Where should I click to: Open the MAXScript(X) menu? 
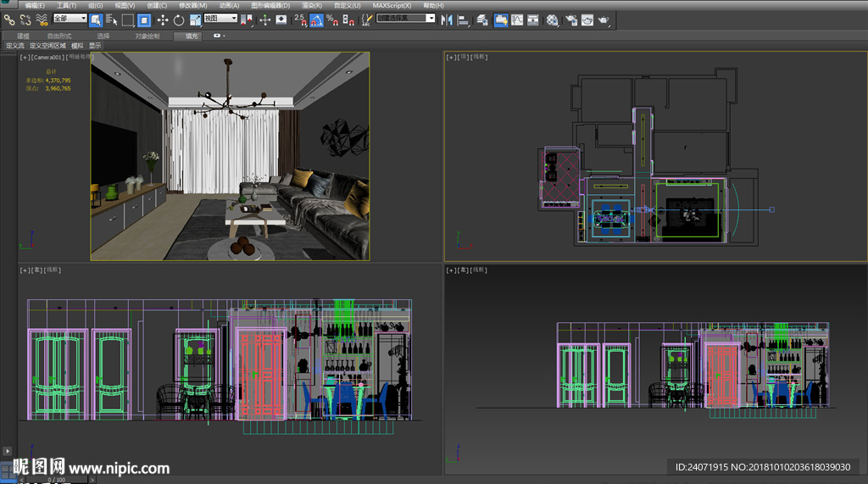[x=392, y=5]
